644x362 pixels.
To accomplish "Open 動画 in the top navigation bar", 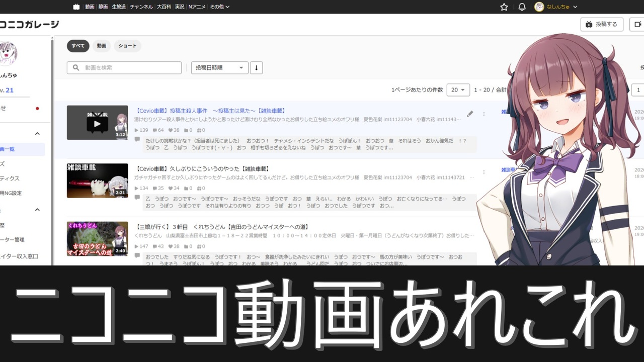I will point(90,7).
